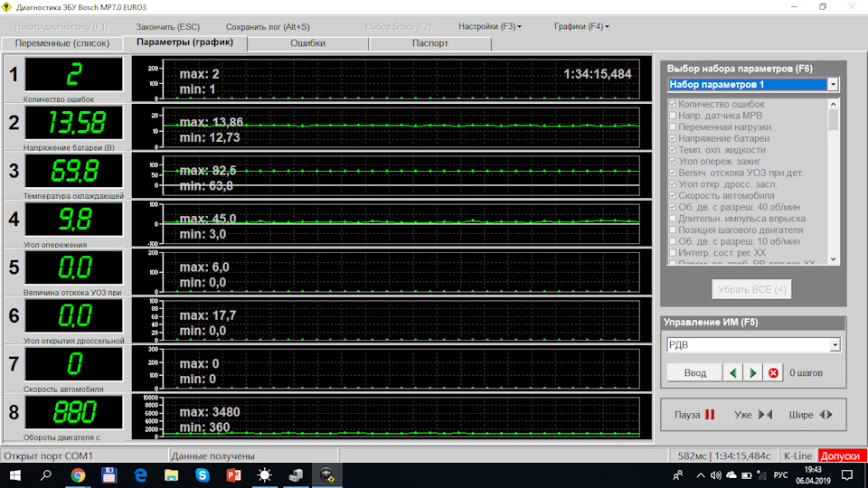Image resolution: width=868 pixels, height=488 pixels.
Task: Open the Ошибки tab
Action: tap(307, 43)
